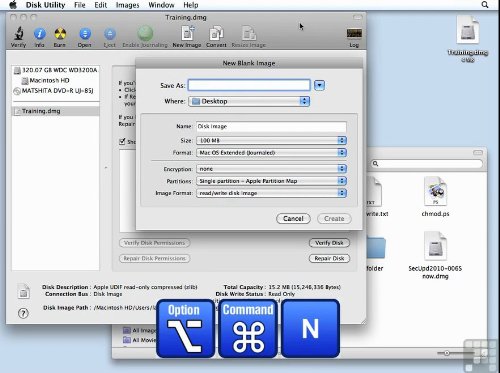Screen dimensions: 500x373
Task: Click the Repair Disk button
Action: coord(329,258)
